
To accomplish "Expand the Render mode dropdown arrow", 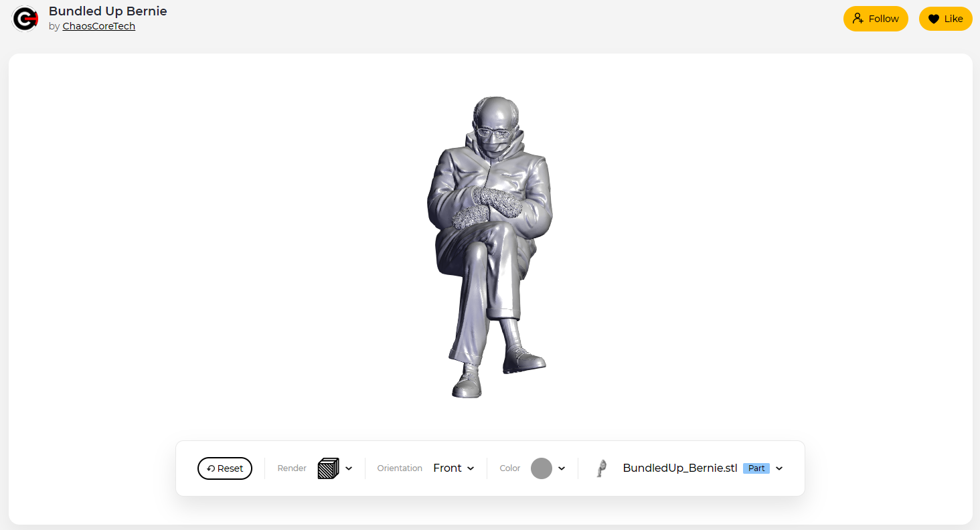I will (349, 468).
